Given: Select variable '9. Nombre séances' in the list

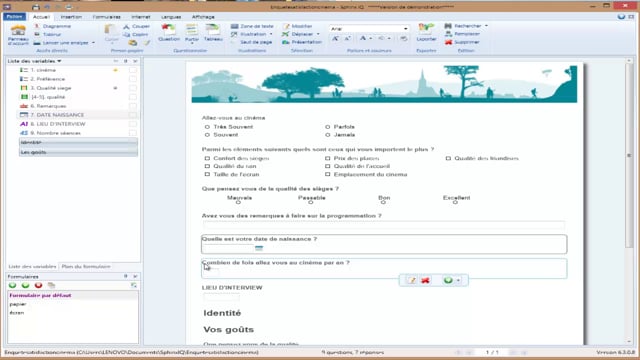Looking at the screenshot, I should [x=55, y=133].
